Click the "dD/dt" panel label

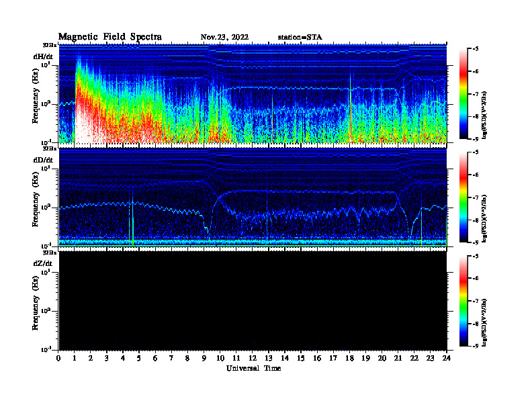(43, 160)
